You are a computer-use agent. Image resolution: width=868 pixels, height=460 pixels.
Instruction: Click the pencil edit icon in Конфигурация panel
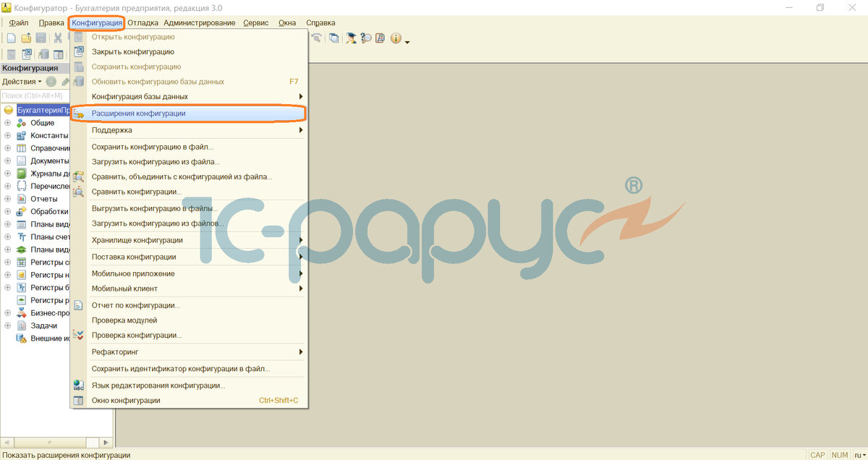pos(65,82)
